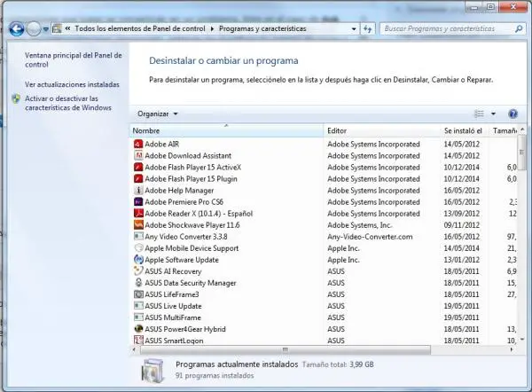Click the refresh button beside address bar
Viewport: 532px width, 392px height.
[x=367, y=29]
